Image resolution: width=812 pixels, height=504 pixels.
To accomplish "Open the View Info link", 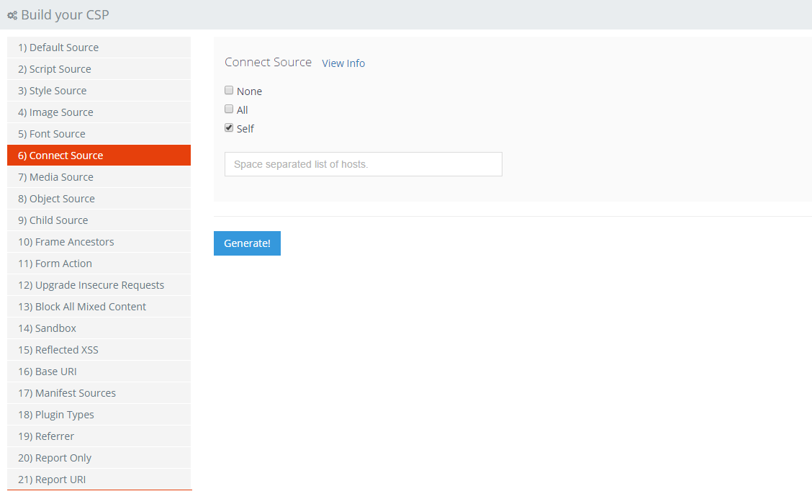I will point(343,63).
